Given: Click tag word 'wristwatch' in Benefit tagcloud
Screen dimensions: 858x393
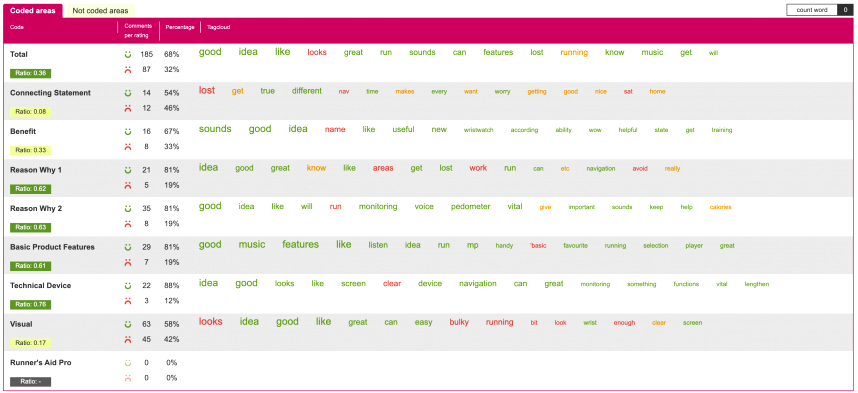Looking at the screenshot, I should 479,130.
